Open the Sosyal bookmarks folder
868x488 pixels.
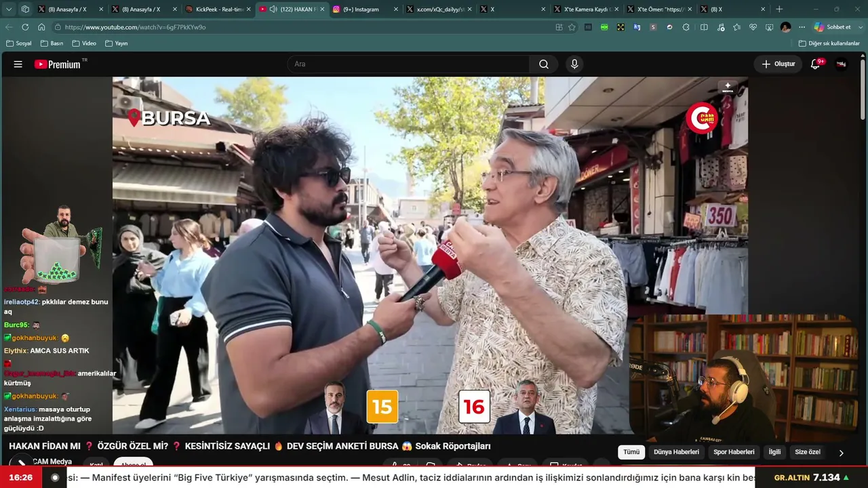point(19,43)
